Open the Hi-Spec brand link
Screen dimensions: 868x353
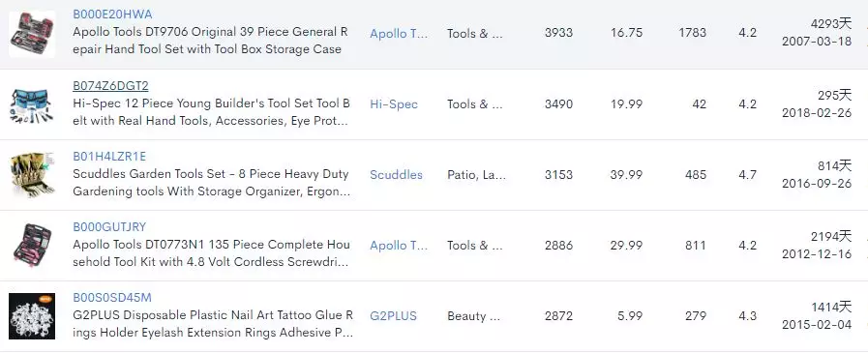[x=394, y=104]
